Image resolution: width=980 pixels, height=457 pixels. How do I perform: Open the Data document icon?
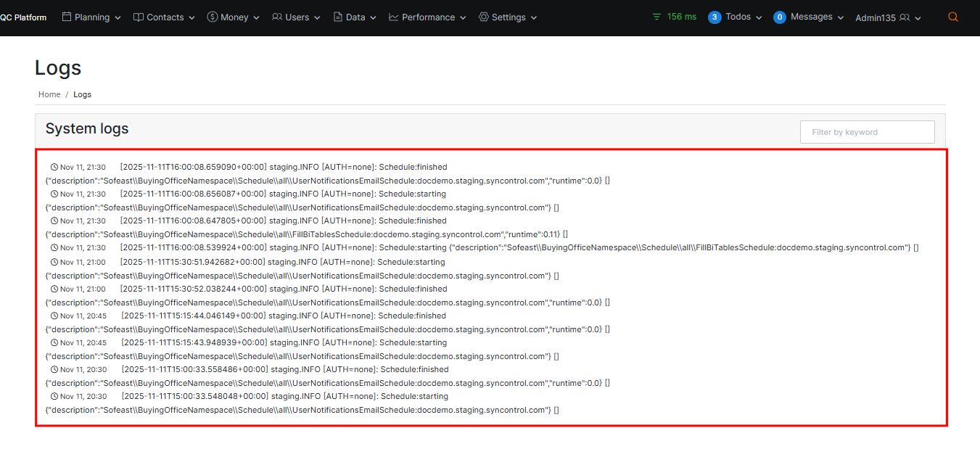[x=338, y=17]
